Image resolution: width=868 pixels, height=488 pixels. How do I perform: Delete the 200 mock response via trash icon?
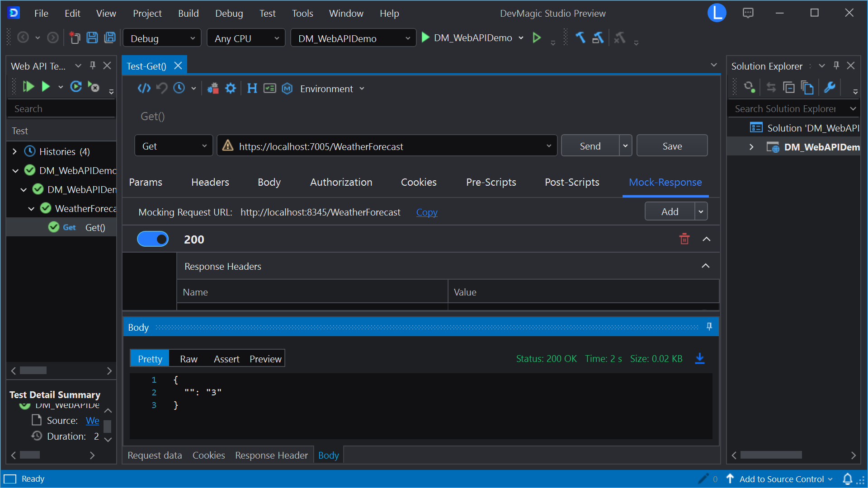[684, 239]
